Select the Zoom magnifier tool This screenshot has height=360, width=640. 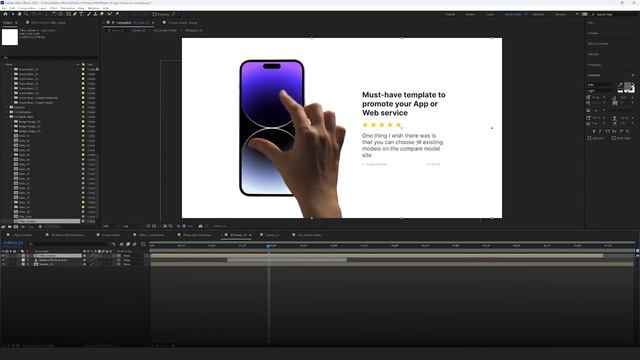[x=26, y=14]
